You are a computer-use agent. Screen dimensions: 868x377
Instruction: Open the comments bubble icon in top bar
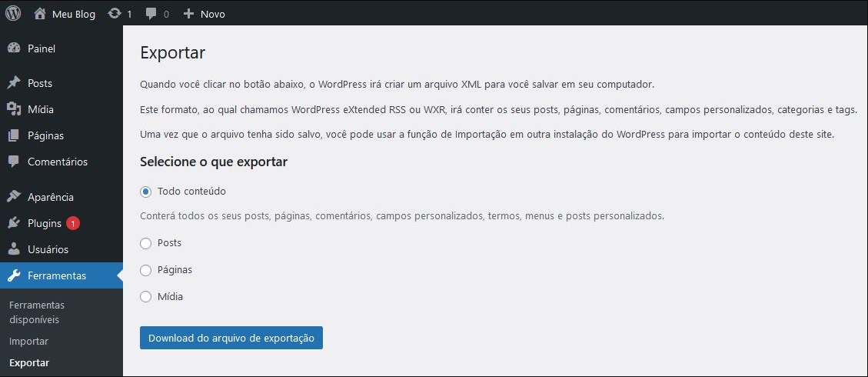point(151,14)
